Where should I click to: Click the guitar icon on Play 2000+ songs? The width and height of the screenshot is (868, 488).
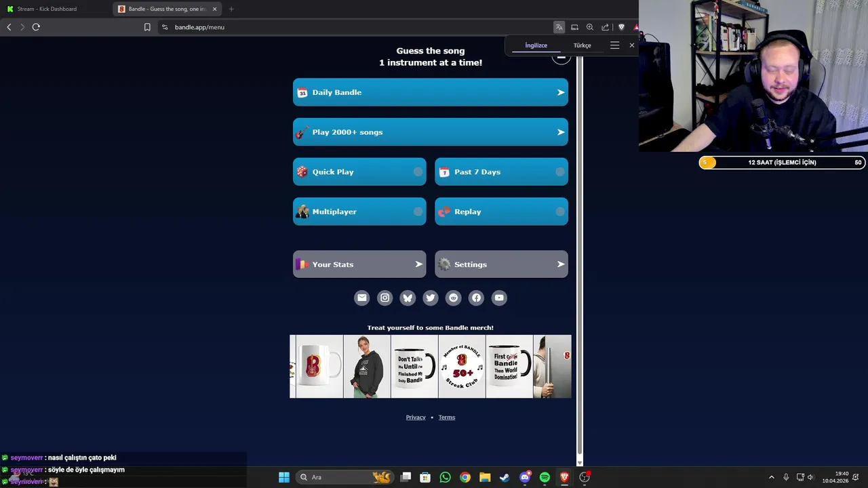[x=302, y=132]
